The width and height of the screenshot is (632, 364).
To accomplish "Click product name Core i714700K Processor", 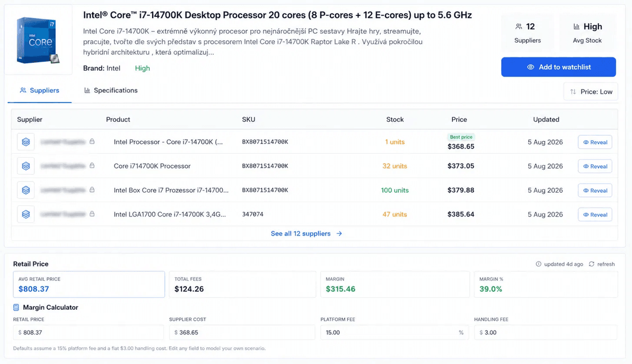I will [152, 166].
